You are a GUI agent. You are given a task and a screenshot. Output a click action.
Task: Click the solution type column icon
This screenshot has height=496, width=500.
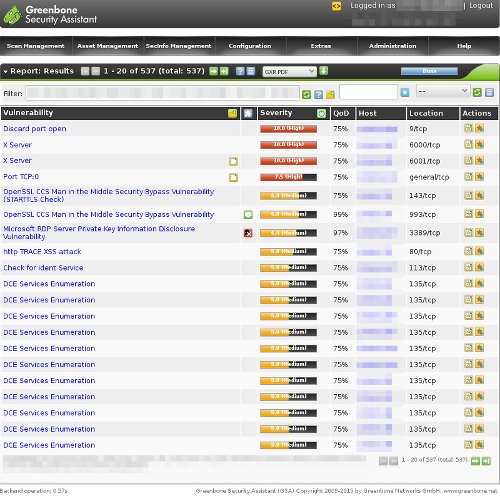pos(248,113)
